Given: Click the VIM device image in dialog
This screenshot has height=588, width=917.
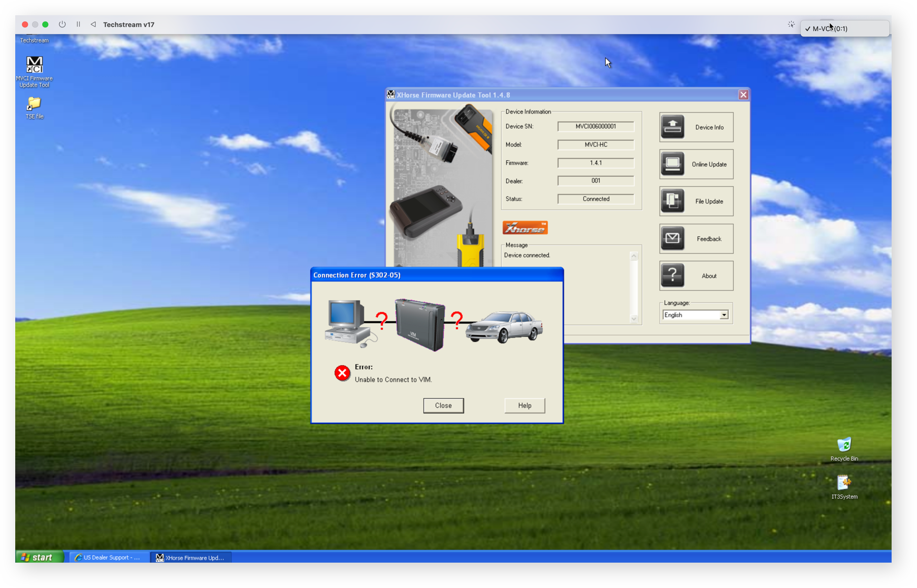Looking at the screenshot, I should pyautogui.click(x=420, y=325).
